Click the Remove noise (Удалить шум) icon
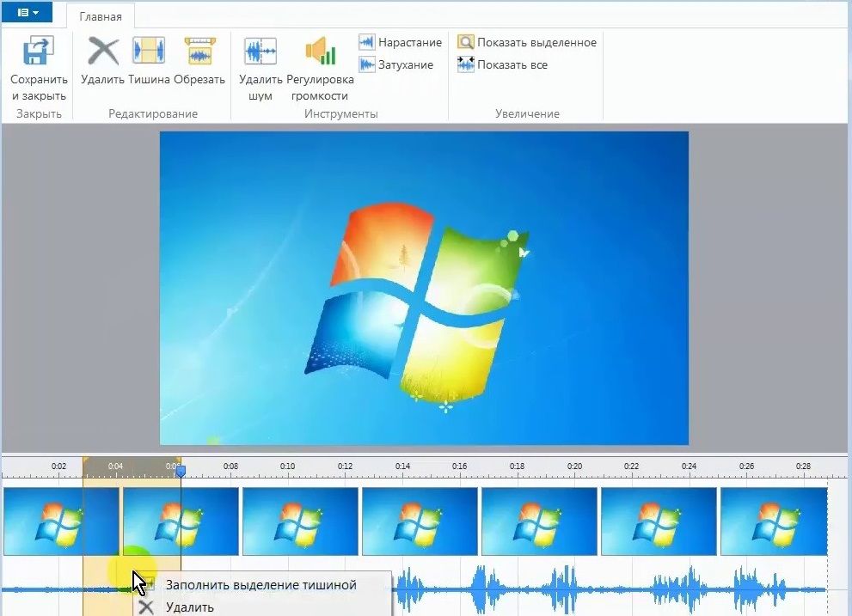 (260, 52)
